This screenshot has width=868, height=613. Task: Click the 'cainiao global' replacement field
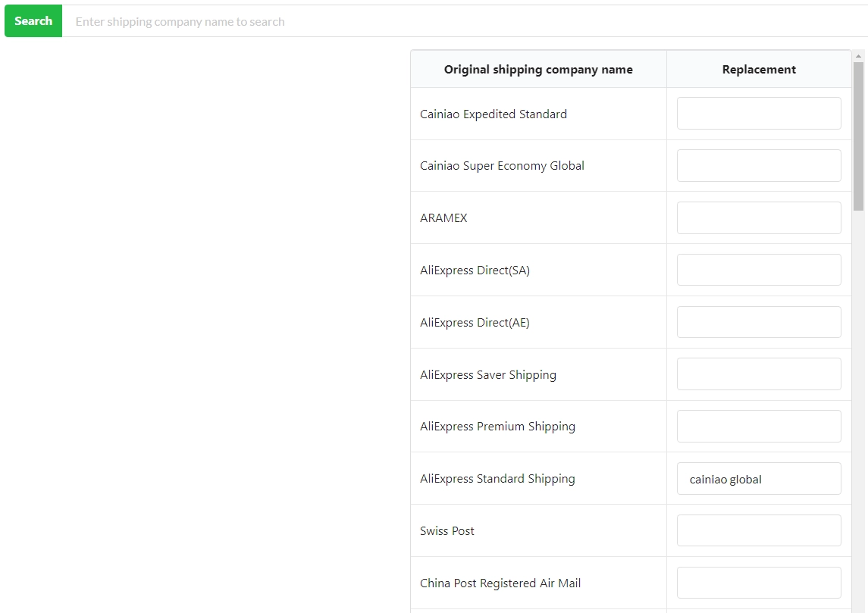click(x=758, y=479)
